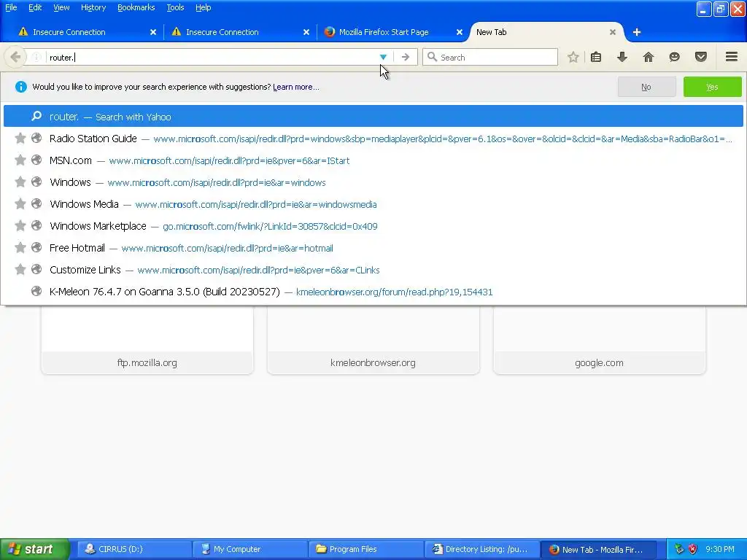Switch to Directory Listing taskbar window
747x560 pixels.
482,550
